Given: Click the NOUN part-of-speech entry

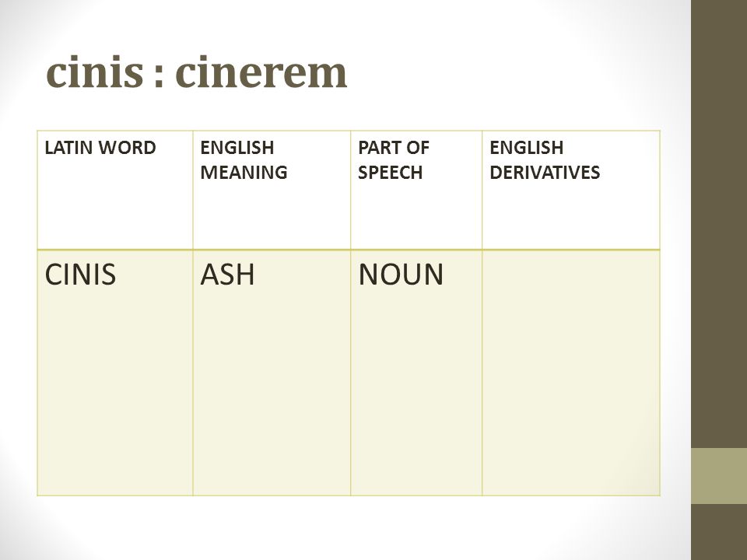Looking at the screenshot, I should [401, 275].
